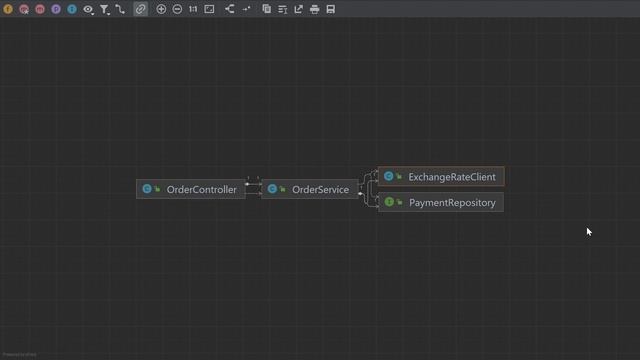The height and width of the screenshot is (360, 640).
Task: Toggle Methods display in diagram
Action: [40, 9]
